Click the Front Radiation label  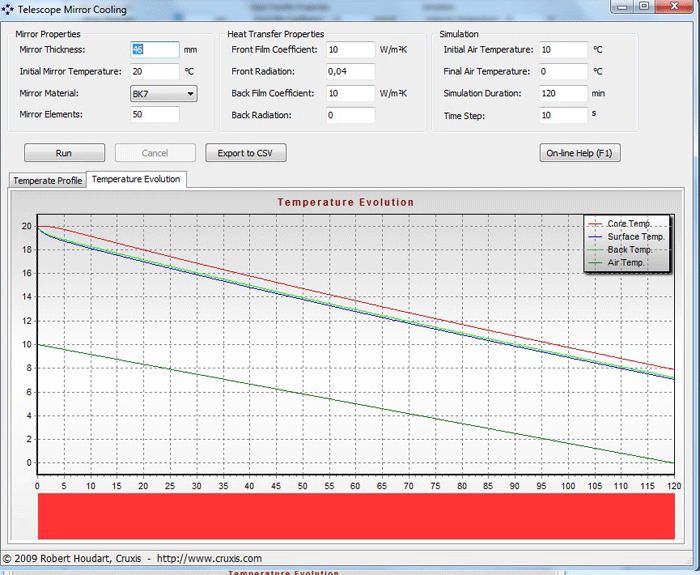pos(263,71)
